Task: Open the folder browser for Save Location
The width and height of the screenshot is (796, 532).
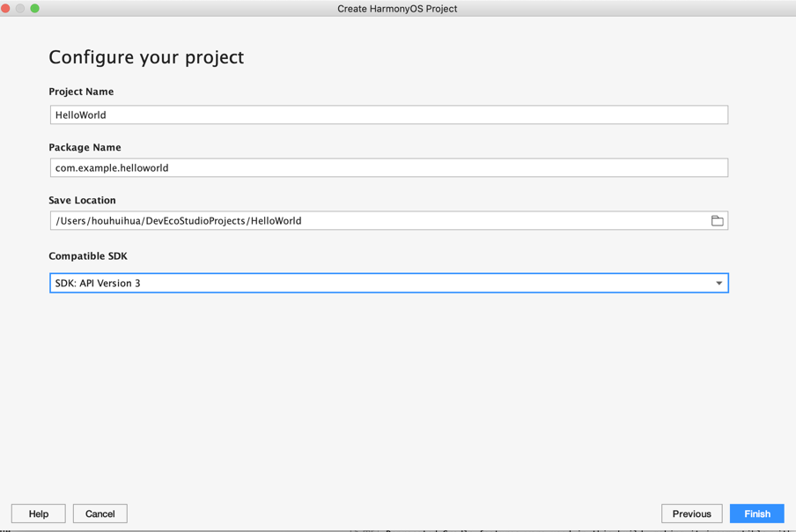Action: 717,221
